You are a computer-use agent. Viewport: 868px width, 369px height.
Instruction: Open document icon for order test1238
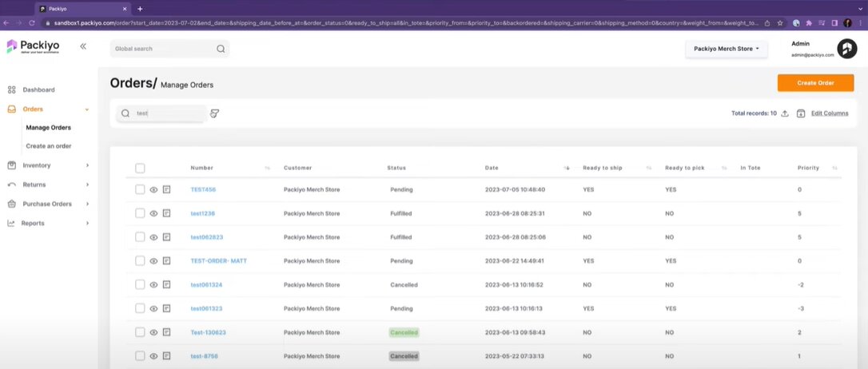click(x=167, y=214)
